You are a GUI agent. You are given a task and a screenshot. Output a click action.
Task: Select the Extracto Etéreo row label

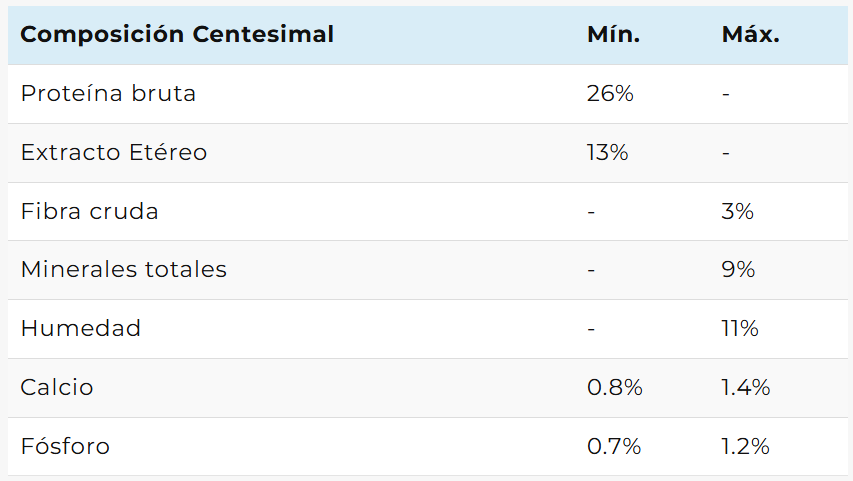114,153
